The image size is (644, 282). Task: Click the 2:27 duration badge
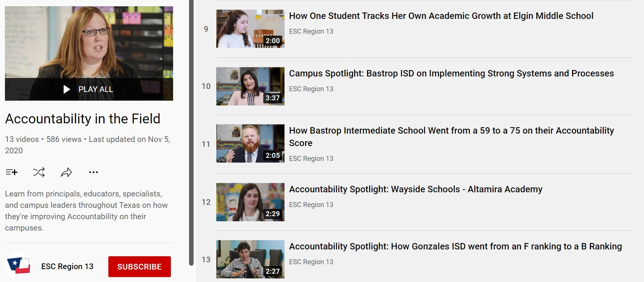click(273, 271)
